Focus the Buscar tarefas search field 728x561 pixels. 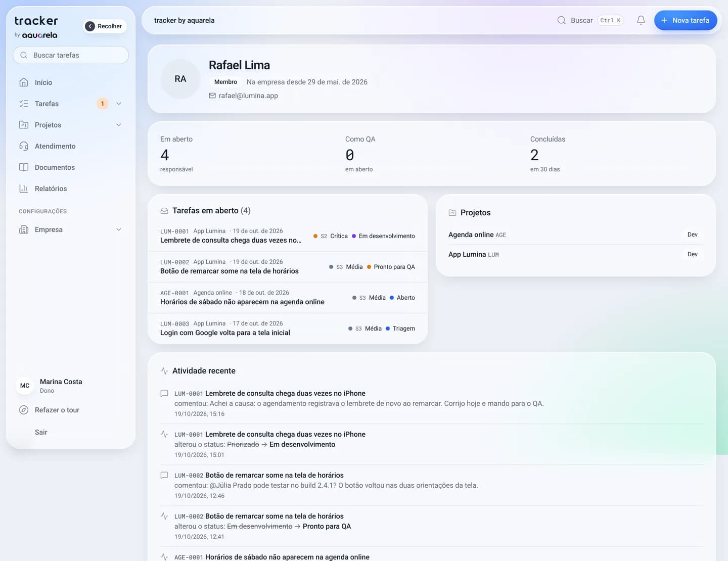71,55
